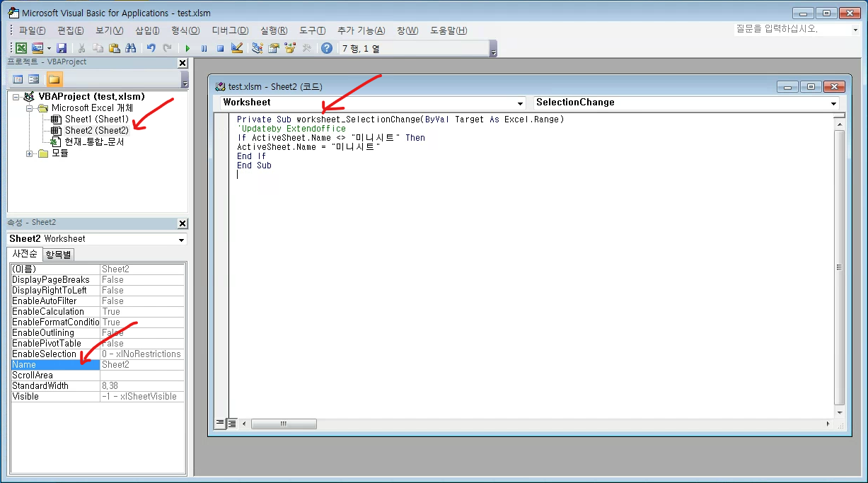
Task: Toggle Design Mode icon in the toolbar
Action: (237, 48)
